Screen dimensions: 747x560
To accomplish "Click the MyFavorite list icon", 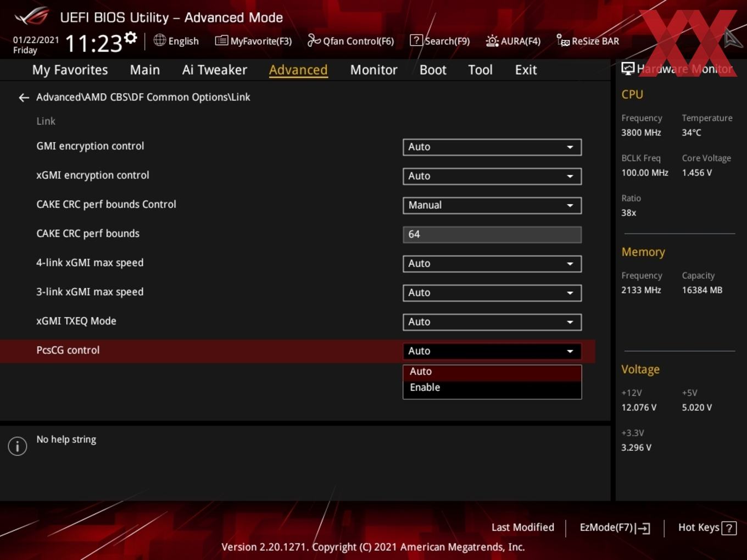I will (221, 41).
